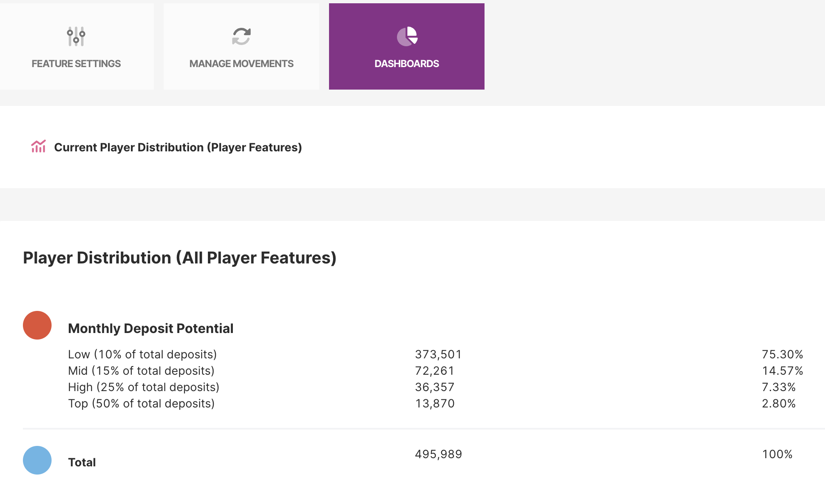Open the Feature Settings tab
The image size is (825, 504).
[76, 64]
